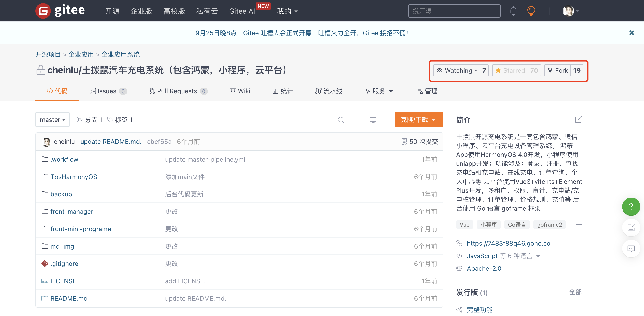Fork this repository
The image size is (644, 316).
click(557, 70)
